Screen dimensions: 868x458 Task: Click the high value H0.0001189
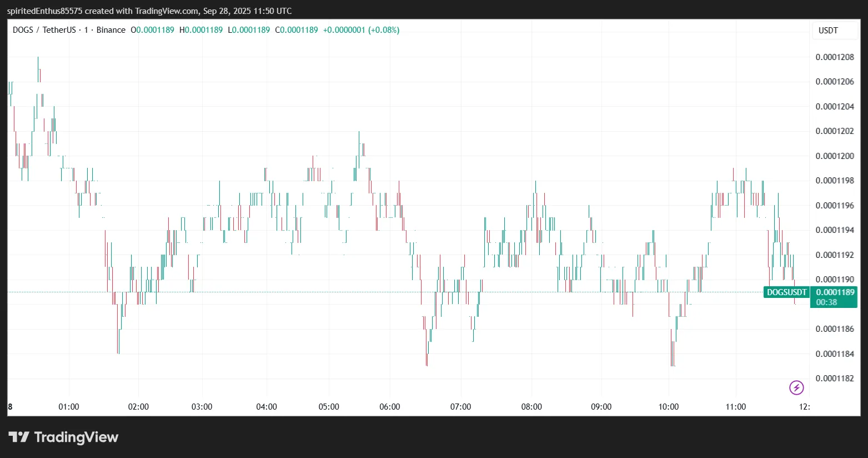tap(201, 30)
